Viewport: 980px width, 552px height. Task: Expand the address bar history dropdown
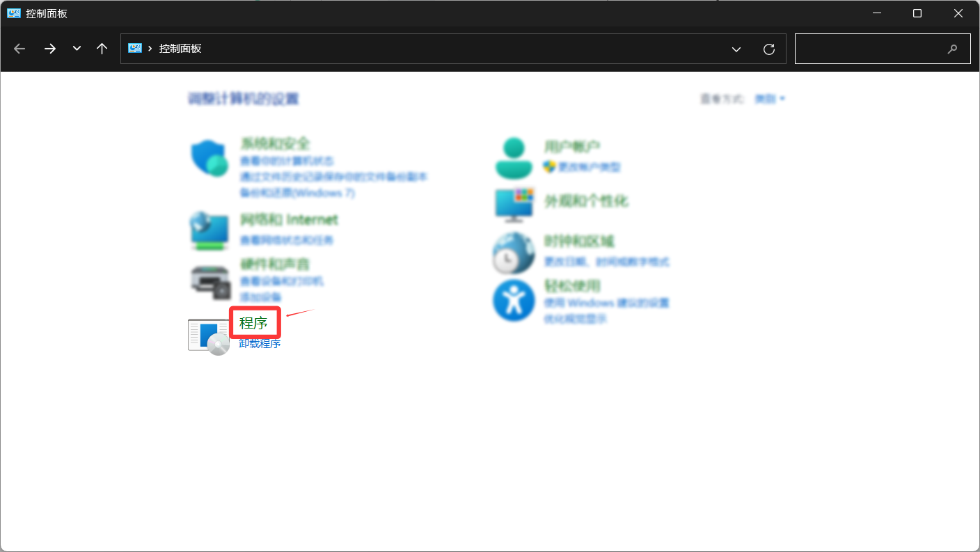point(736,49)
